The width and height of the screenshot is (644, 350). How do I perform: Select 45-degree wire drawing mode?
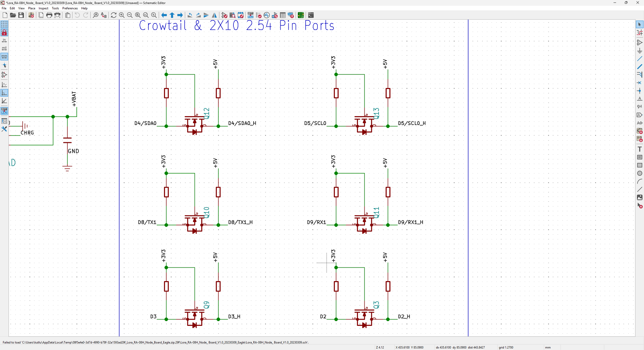coord(4,101)
